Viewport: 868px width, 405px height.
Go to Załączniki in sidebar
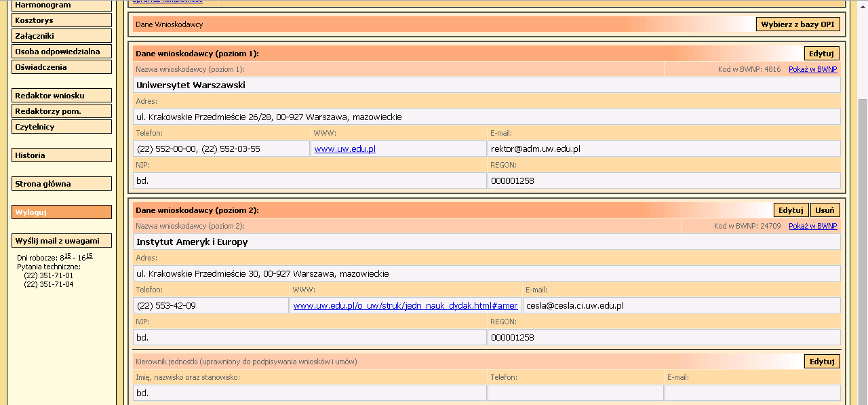click(62, 36)
